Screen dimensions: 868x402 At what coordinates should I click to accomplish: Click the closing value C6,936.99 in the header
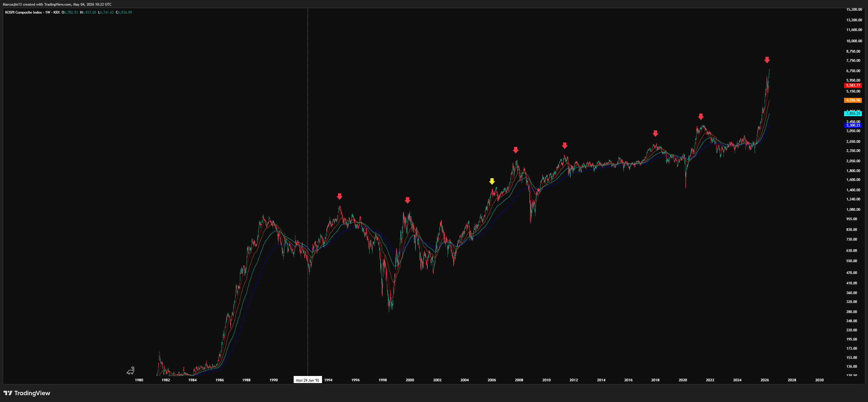[x=124, y=12]
